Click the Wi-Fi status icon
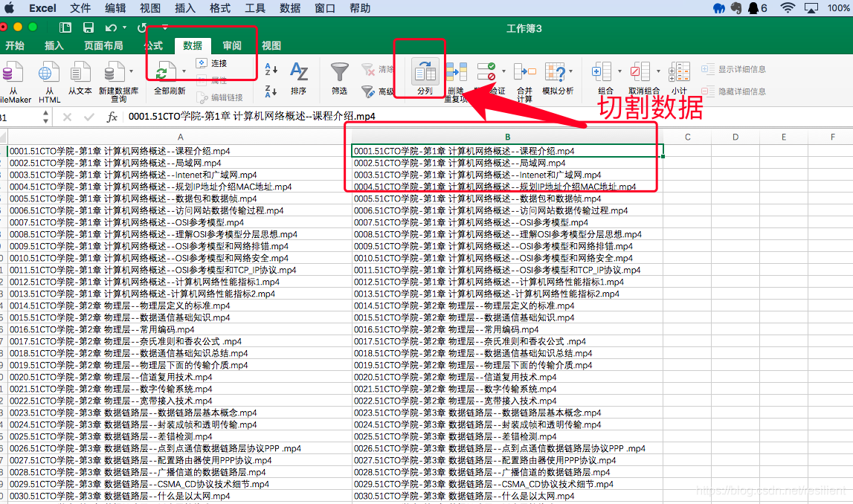This screenshot has width=853, height=504. [x=787, y=8]
